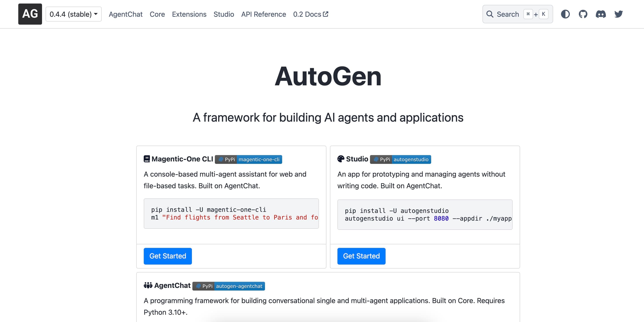Click the Search input field

tap(517, 14)
